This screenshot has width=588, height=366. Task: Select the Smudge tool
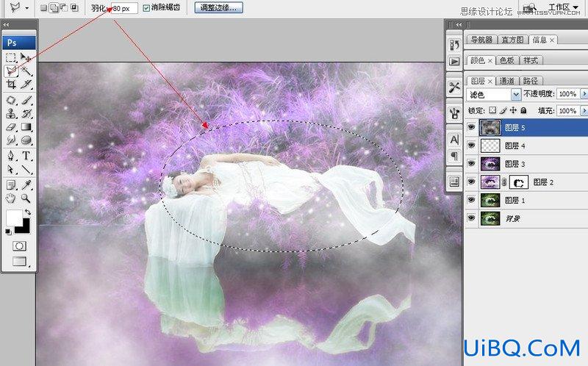click(x=11, y=140)
